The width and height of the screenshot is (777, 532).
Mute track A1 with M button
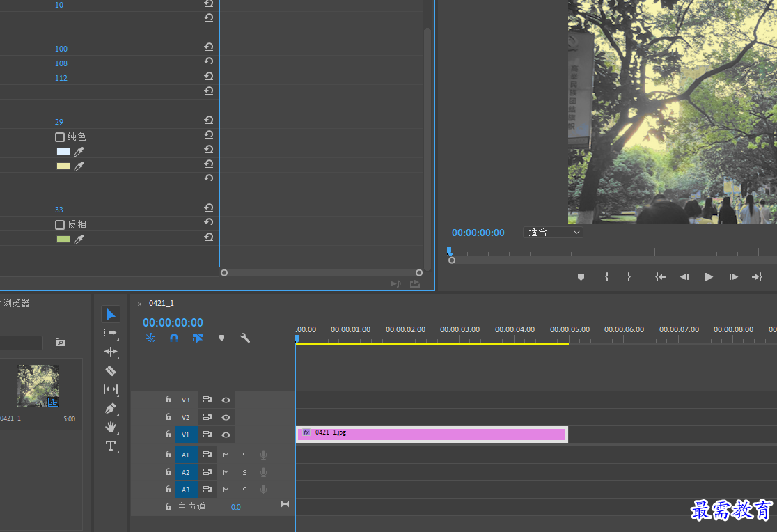226,455
